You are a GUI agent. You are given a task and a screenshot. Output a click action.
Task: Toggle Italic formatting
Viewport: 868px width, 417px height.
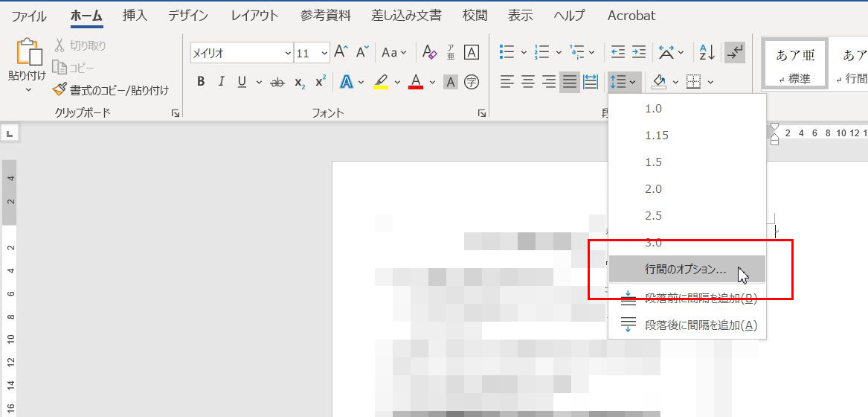coord(221,82)
